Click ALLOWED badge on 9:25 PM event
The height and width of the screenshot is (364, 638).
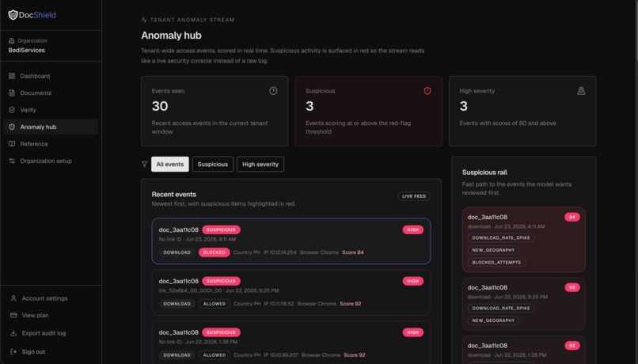[x=215, y=304]
